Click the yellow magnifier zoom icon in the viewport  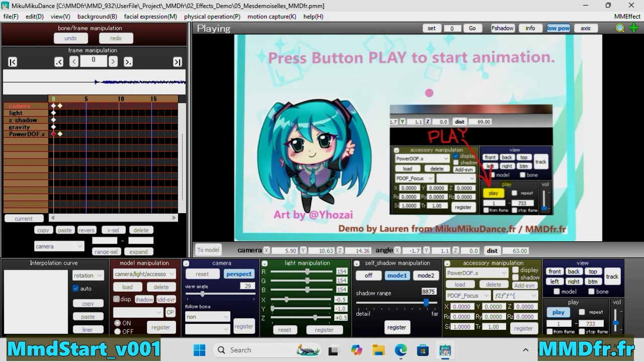[x=620, y=28]
